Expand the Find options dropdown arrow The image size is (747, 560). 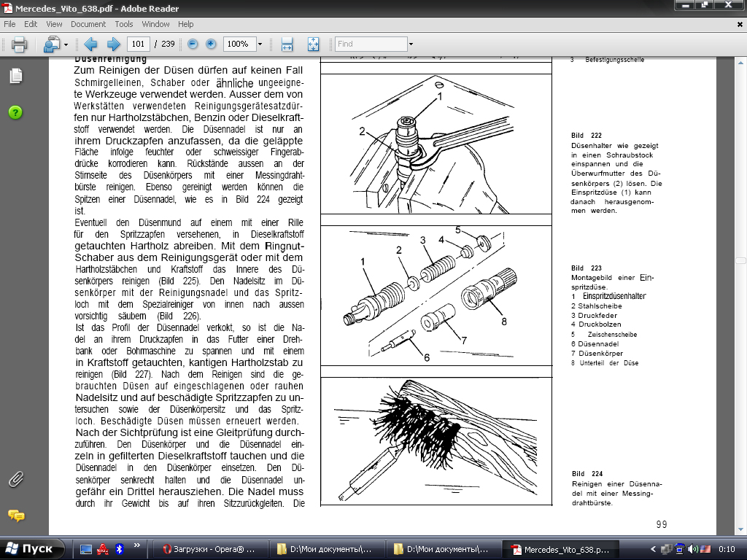point(411,44)
